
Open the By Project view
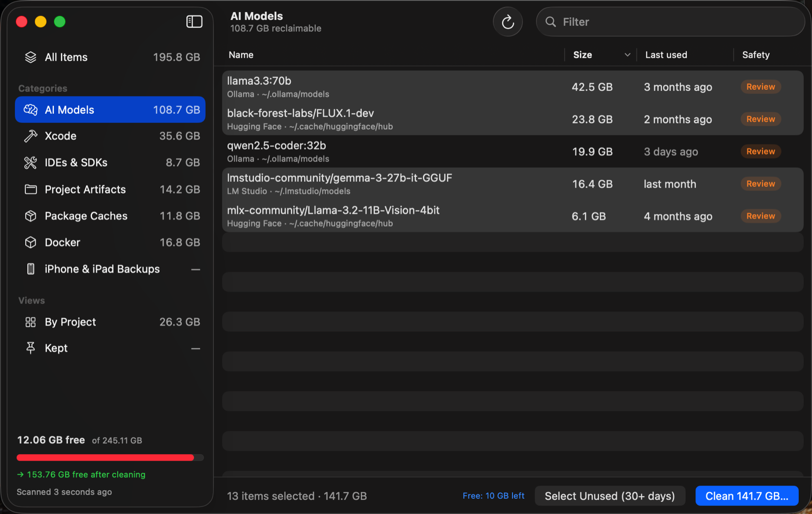point(110,322)
